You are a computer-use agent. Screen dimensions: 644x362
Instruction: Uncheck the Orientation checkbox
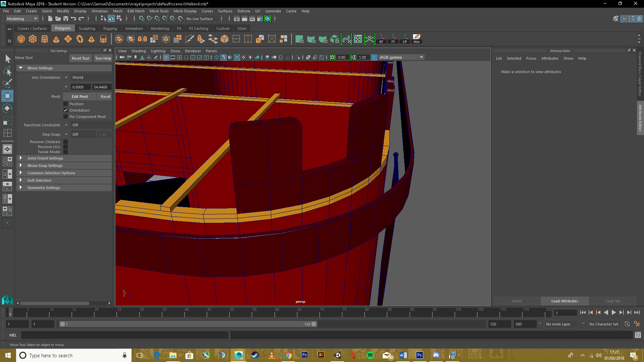click(x=66, y=110)
